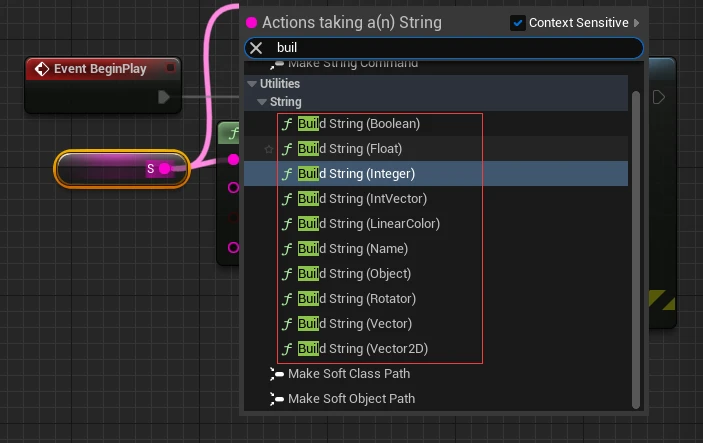Clear the search box with the X icon
This screenshot has height=443, width=703.
click(256, 48)
